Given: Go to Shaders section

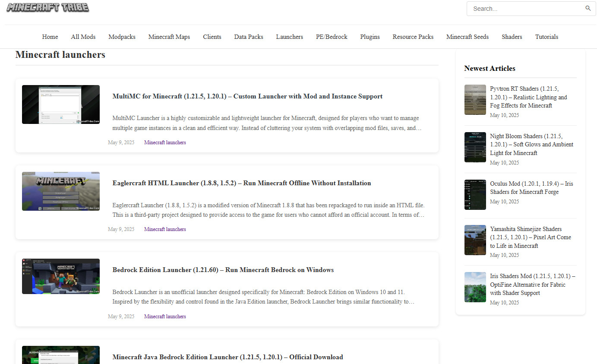Looking at the screenshot, I should pos(512,37).
